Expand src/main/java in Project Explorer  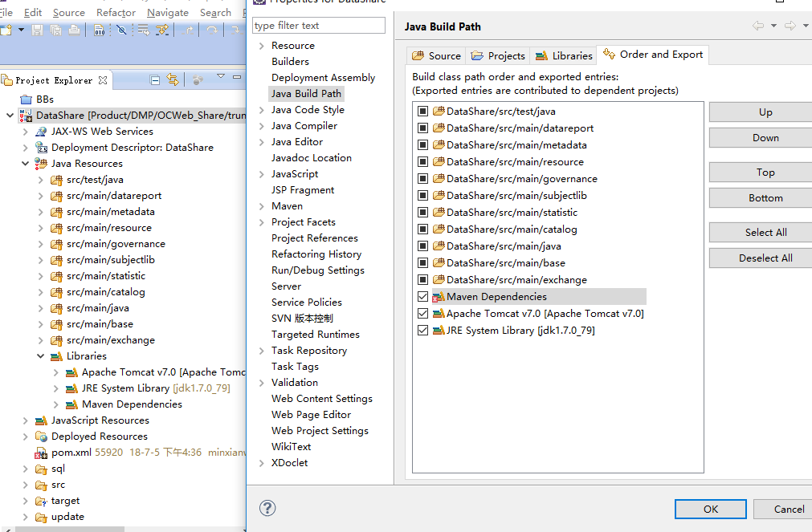click(x=40, y=308)
